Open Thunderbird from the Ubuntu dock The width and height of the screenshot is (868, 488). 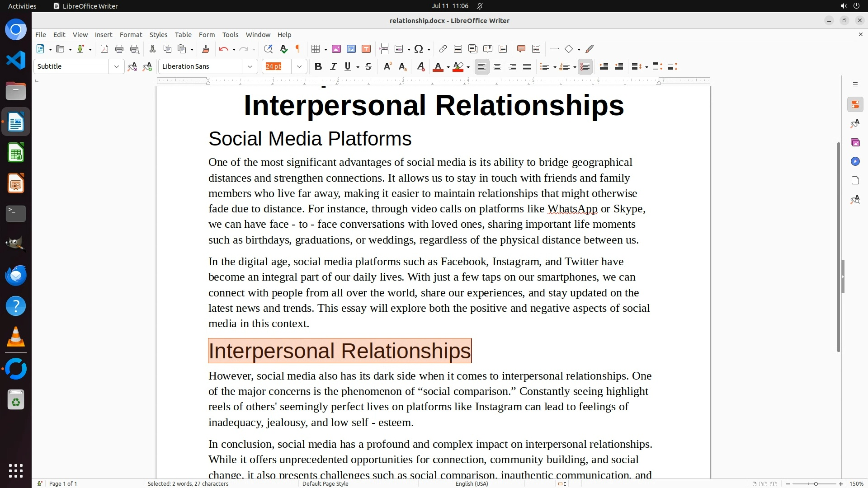click(16, 275)
